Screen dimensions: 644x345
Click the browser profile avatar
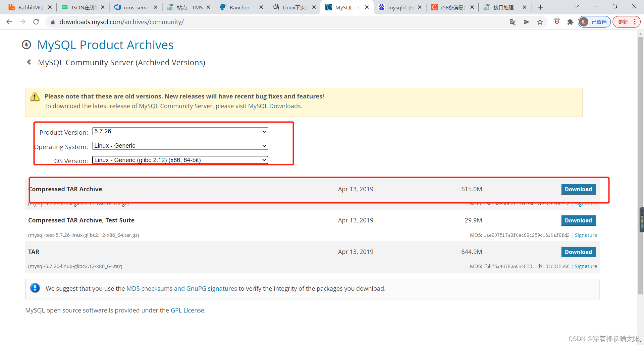[584, 22]
